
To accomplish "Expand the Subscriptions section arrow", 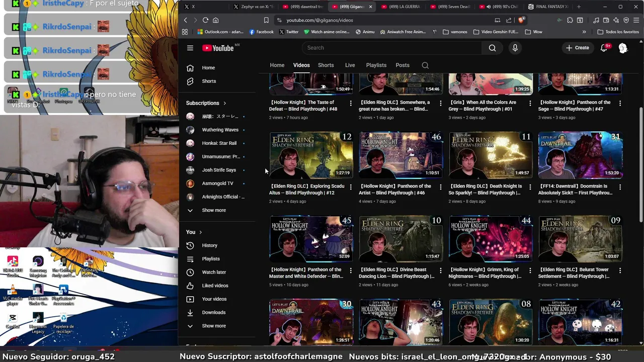I will coord(224,103).
